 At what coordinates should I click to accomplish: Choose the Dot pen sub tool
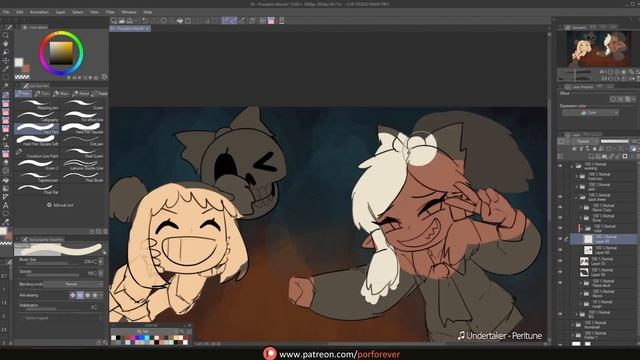pyautogui.click(x=83, y=141)
